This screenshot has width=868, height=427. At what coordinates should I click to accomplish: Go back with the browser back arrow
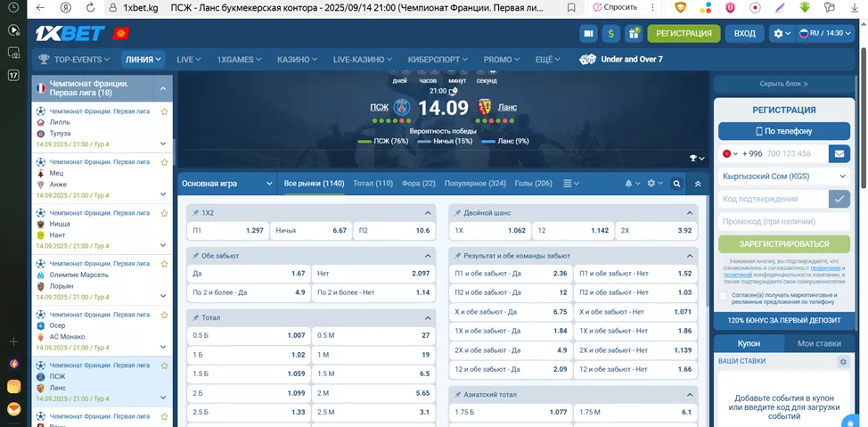(x=40, y=8)
